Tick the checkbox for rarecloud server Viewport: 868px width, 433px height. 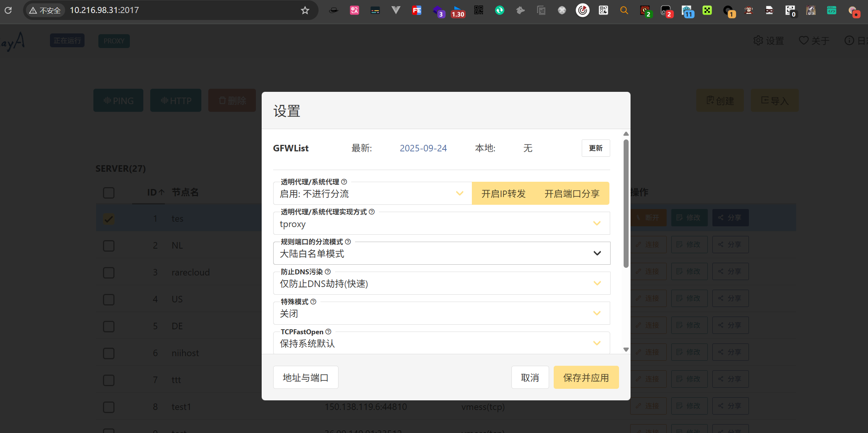(109, 272)
